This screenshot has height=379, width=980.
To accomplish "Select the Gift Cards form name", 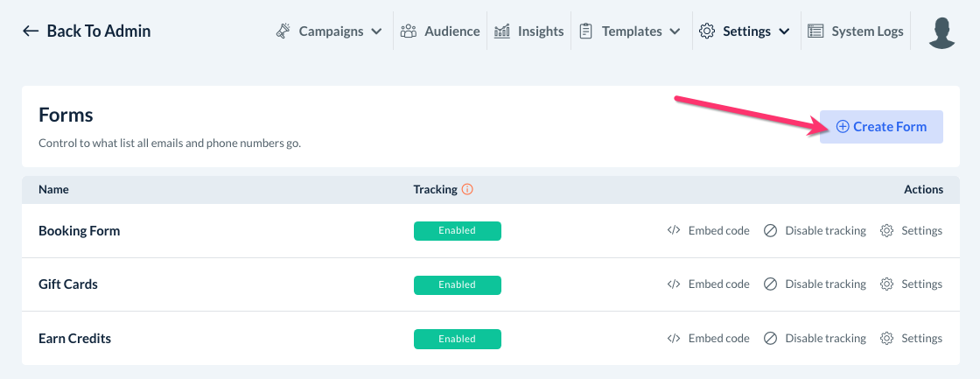I will [68, 284].
